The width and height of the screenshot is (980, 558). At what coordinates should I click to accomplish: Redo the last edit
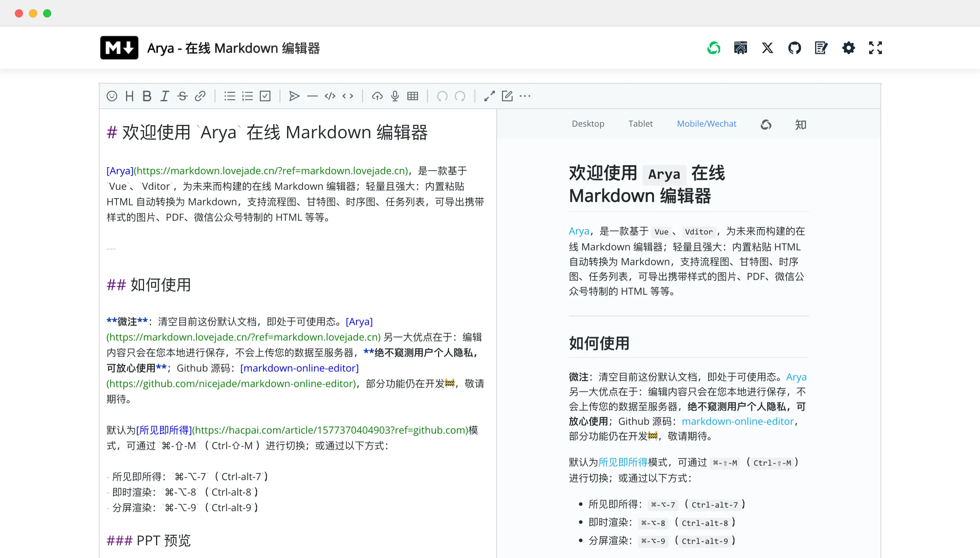pyautogui.click(x=460, y=96)
